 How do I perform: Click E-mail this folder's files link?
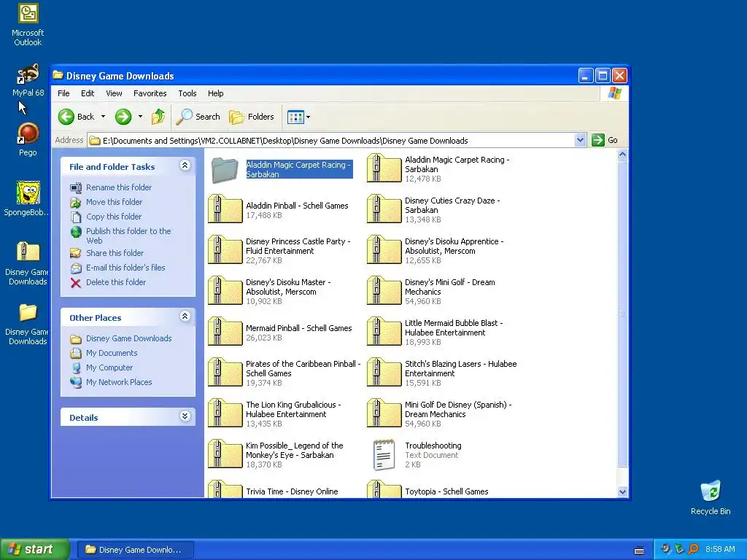[x=125, y=268]
